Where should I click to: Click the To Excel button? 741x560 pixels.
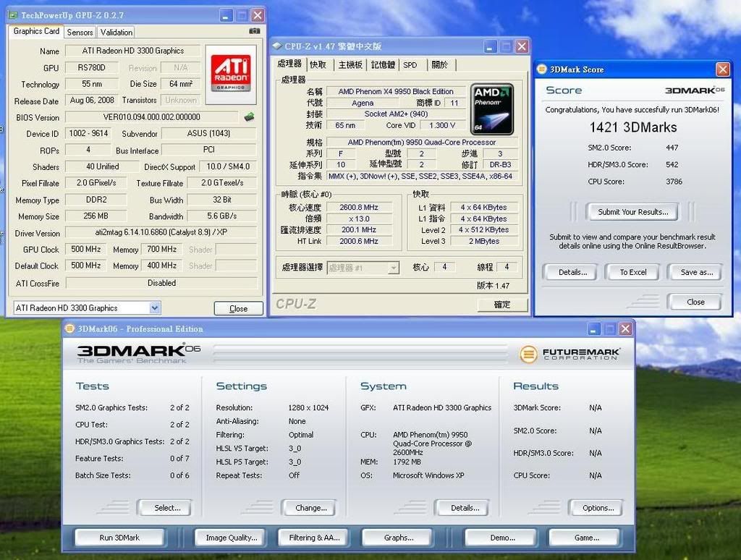coord(633,272)
